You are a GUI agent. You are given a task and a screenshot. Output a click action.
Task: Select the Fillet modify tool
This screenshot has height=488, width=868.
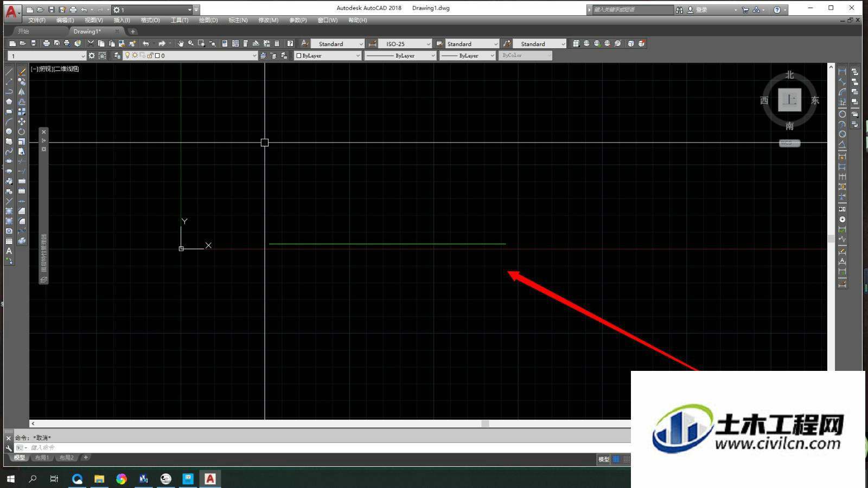point(22,221)
